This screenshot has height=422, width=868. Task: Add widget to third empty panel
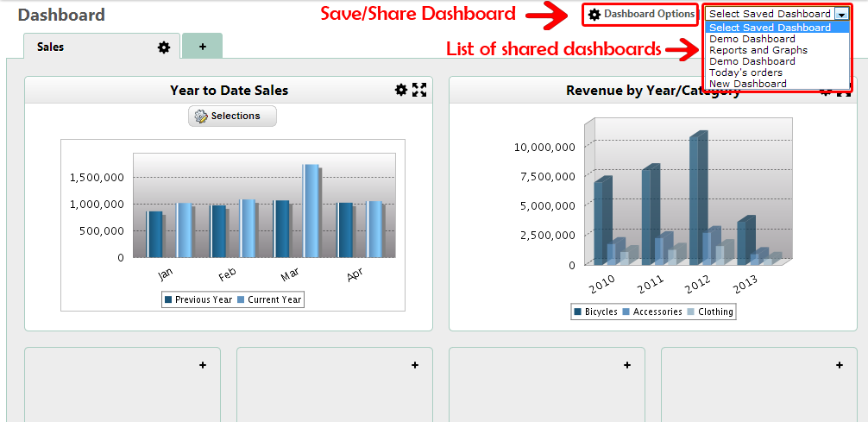[x=627, y=366]
